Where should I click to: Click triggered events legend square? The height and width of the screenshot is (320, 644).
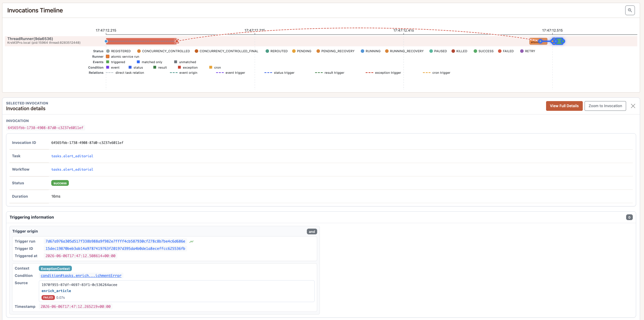tap(108, 62)
